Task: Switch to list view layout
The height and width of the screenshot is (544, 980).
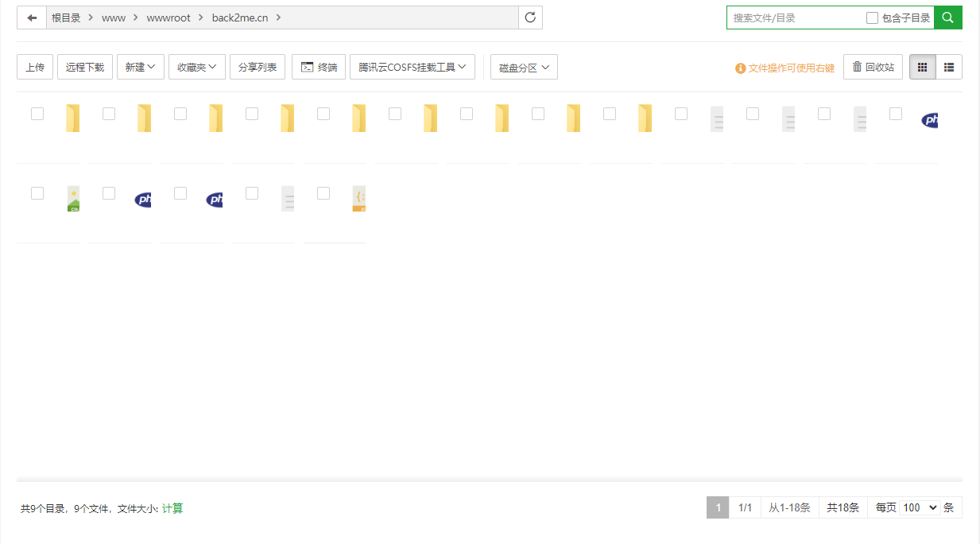Action: click(x=949, y=67)
